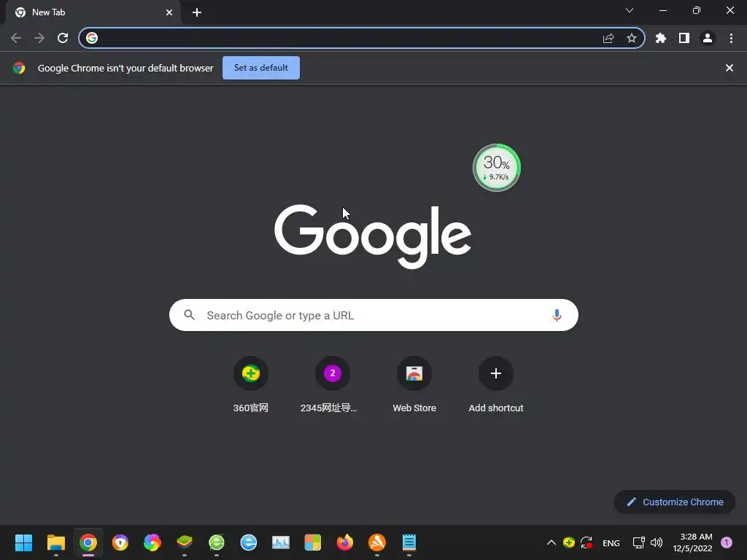Open the 3:28 AM clock and date

click(693, 542)
